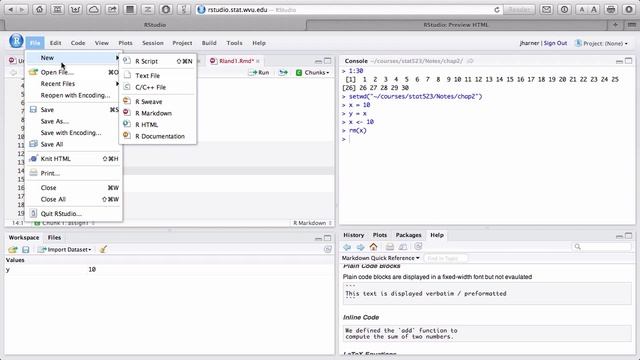Open the Project menu
Viewport: 640px width, 360px height.
[182, 43]
